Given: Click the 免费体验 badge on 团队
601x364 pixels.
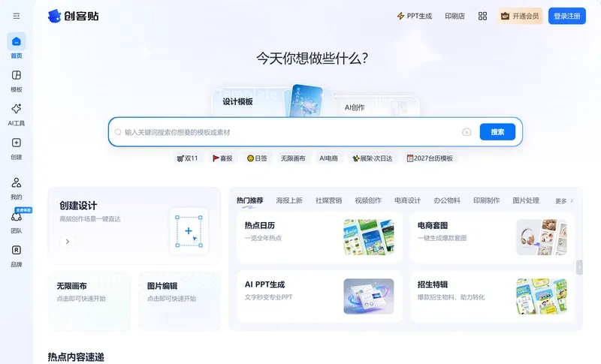Looking at the screenshot, I should click(x=23, y=210).
